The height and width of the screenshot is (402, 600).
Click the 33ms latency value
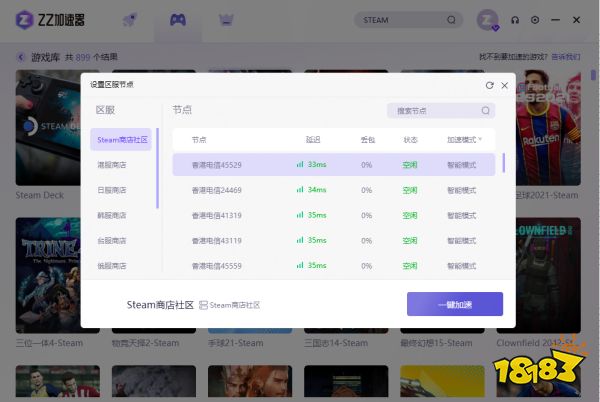317,164
